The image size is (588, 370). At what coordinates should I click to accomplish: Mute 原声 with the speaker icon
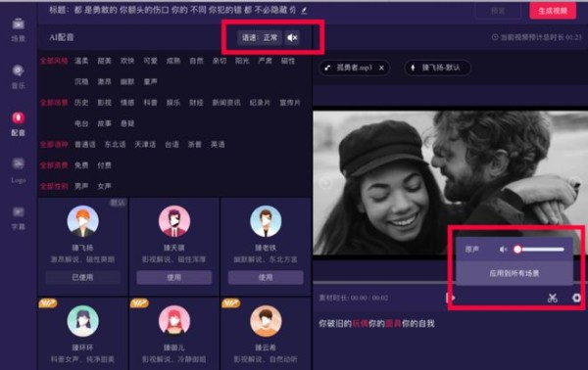[504, 250]
